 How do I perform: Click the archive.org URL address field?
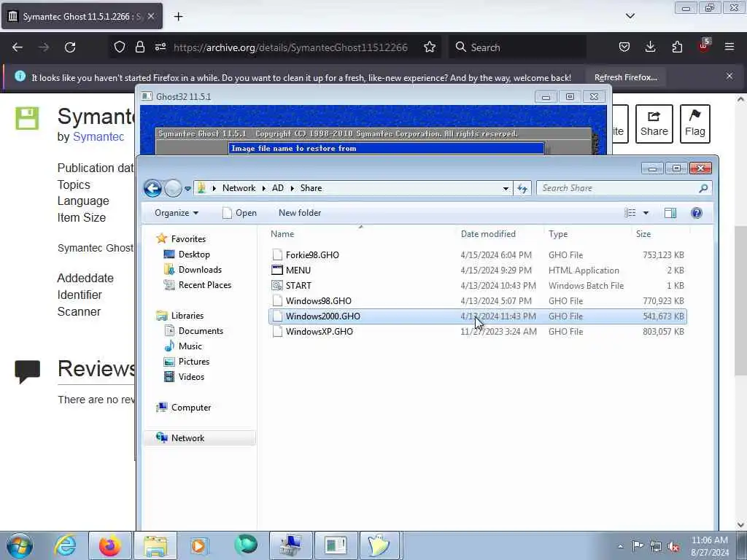(x=290, y=47)
